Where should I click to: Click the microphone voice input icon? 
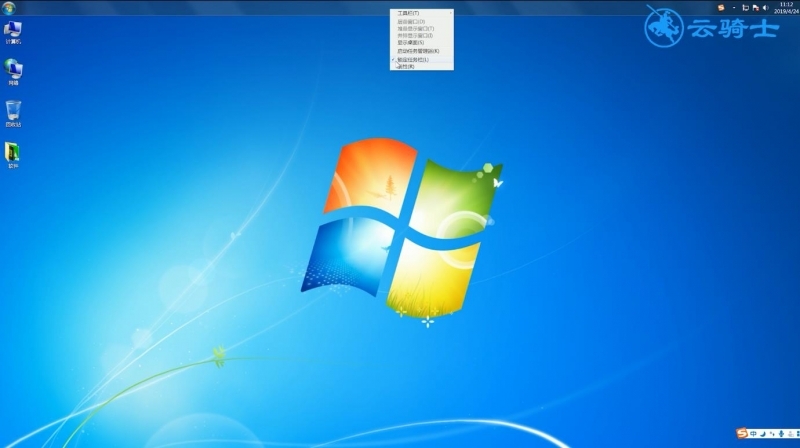tap(781, 434)
